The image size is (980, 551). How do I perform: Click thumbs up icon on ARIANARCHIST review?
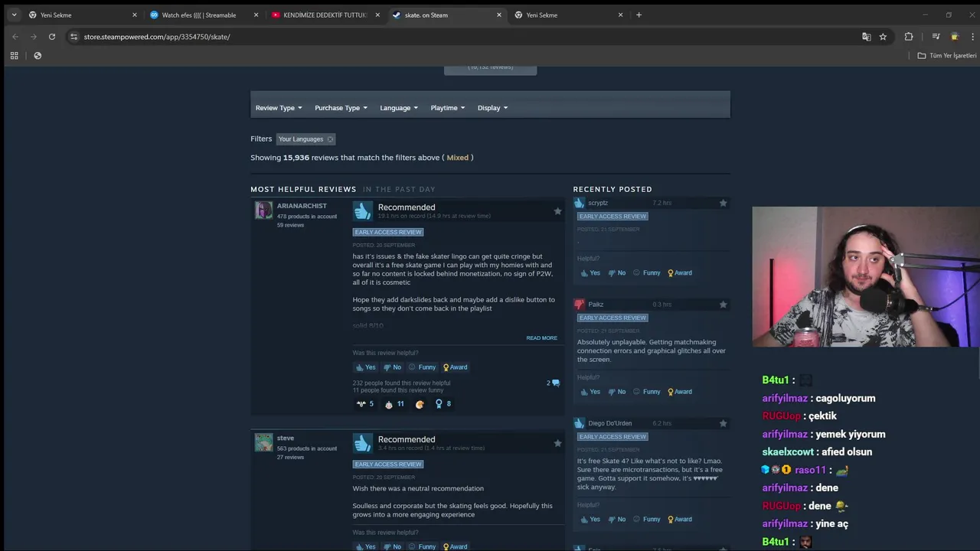click(363, 210)
